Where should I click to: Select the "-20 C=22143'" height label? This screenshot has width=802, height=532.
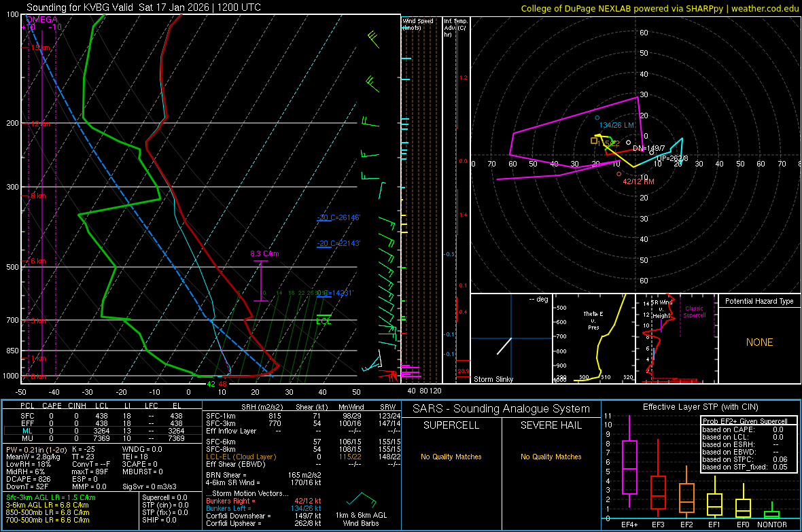339,243
